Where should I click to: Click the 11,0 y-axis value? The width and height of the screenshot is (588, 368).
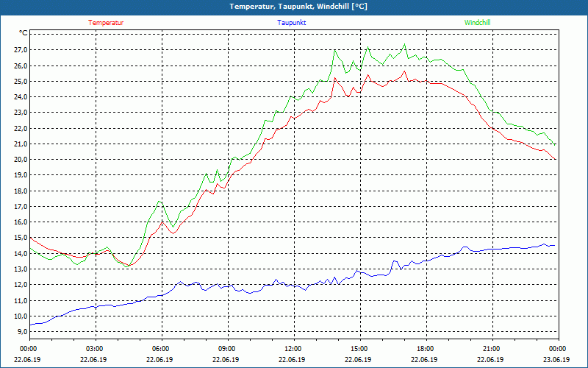point(21,300)
